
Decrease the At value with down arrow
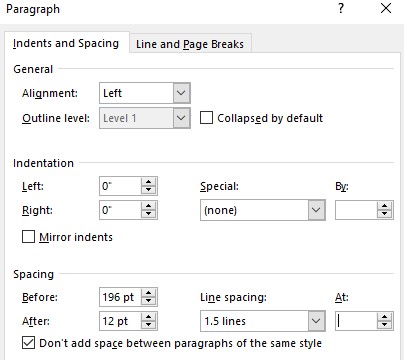[385, 325]
